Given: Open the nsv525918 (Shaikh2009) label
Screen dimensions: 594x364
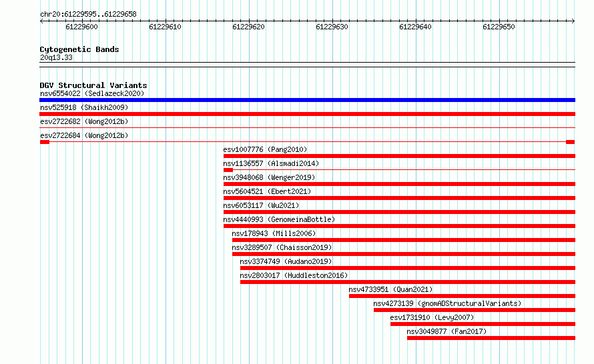Looking at the screenshot, I should click(x=84, y=107).
